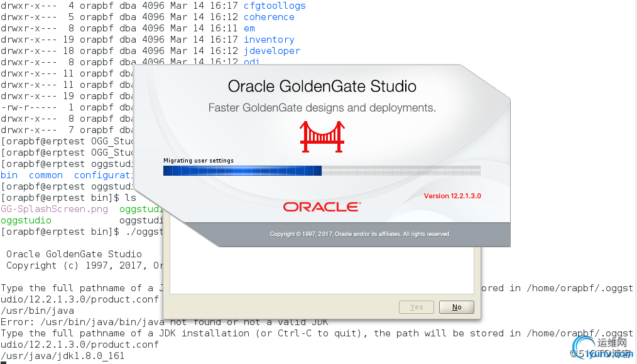Click the green oggstudio executable name
The height and width of the screenshot is (364, 637).
pos(26,220)
